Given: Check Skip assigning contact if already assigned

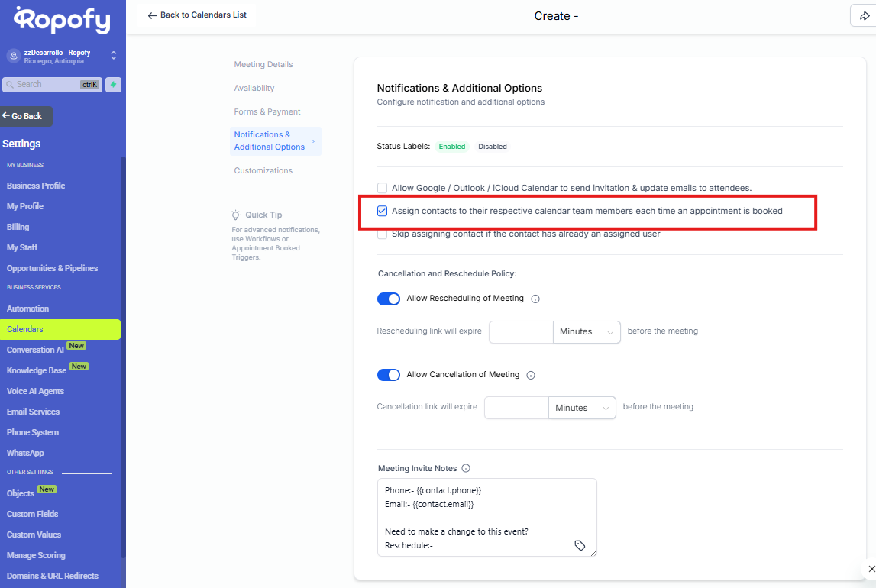Looking at the screenshot, I should (x=382, y=234).
